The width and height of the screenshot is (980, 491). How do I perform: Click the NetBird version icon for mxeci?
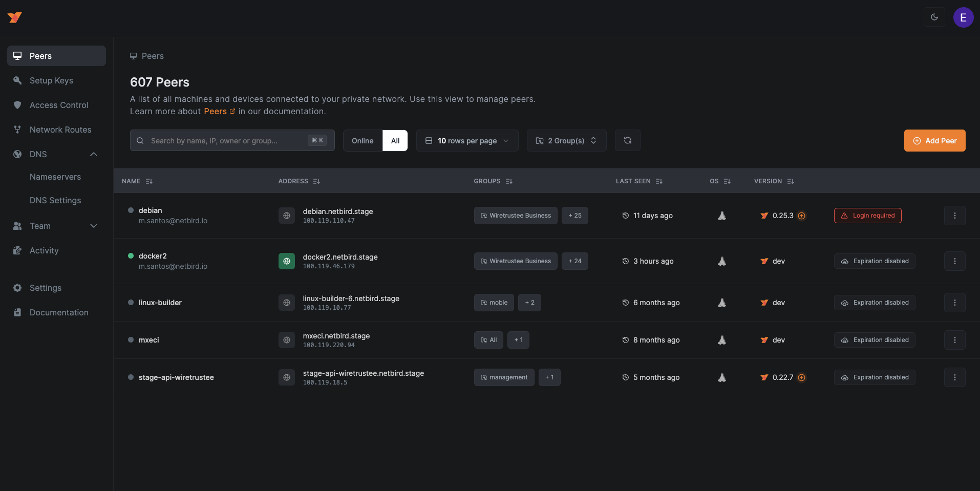pos(764,340)
